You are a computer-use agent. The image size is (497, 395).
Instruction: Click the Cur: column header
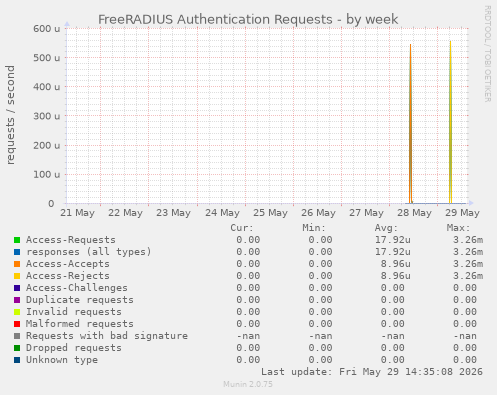click(x=242, y=228)
